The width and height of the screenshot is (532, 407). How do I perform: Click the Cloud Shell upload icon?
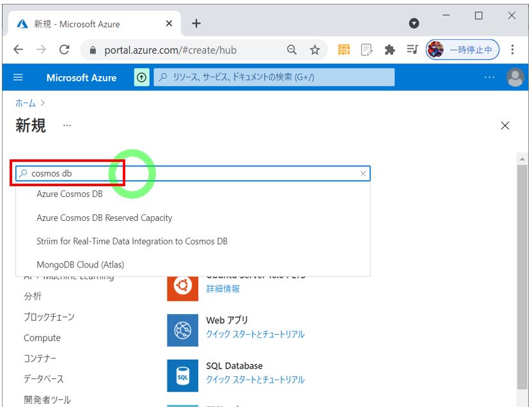point(141,77)
